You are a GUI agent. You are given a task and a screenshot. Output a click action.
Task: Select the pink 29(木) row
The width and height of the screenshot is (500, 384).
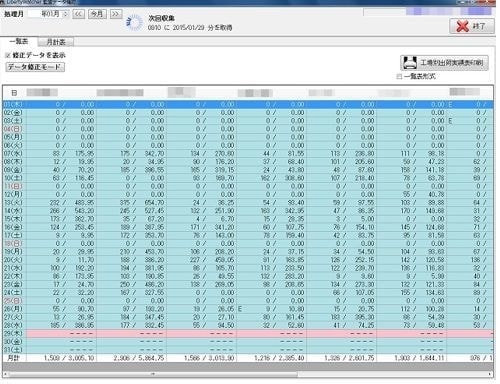tap(248, 333)
